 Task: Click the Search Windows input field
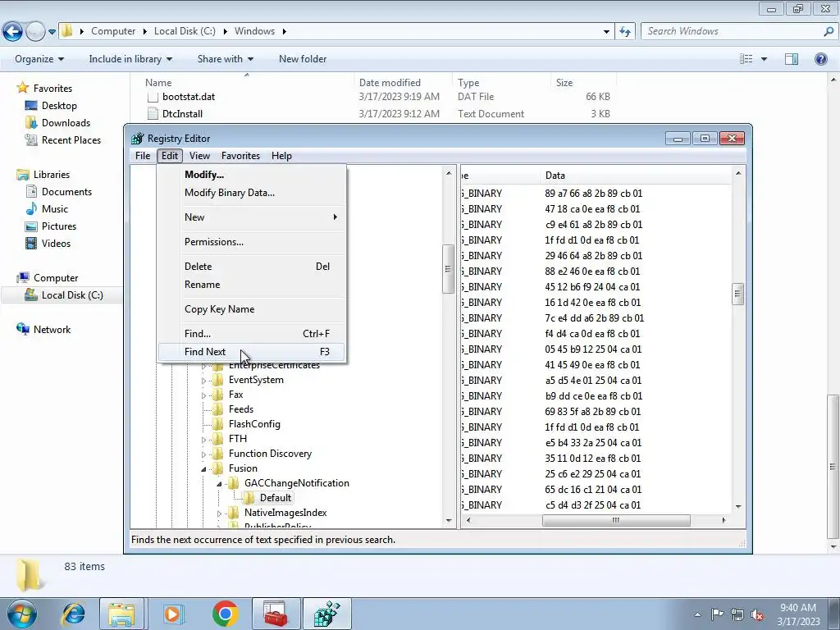point(733,31)
